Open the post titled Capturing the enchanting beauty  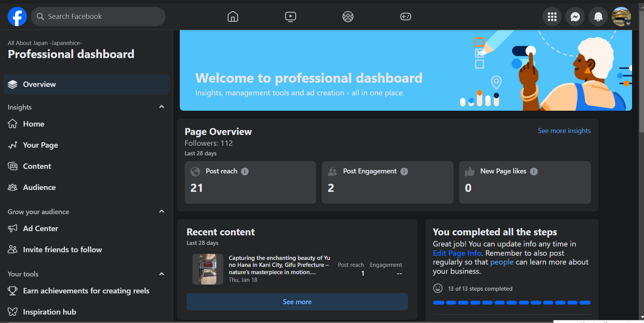tap(279, 265)
